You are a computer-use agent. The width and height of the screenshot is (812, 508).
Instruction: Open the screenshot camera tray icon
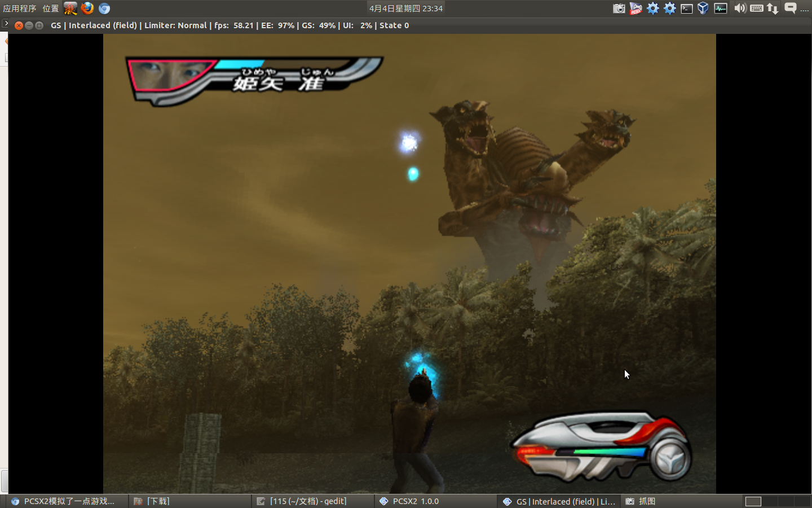[x=619, y=8]
